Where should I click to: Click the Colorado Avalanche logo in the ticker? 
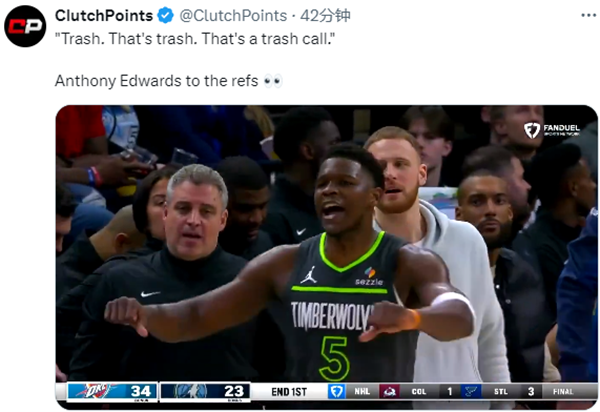point(389,391)
